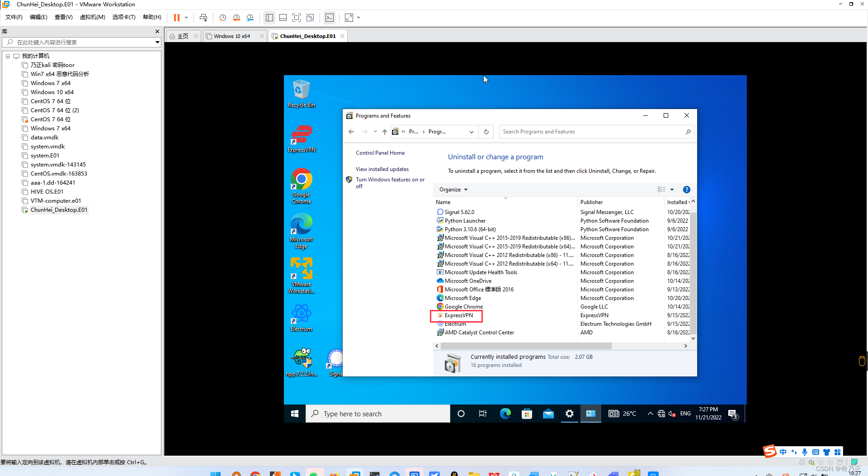Screen dimensions: 868x476
Task: Select Microsoft Edge desktop shortcut
Action: (x=302, y=231)
